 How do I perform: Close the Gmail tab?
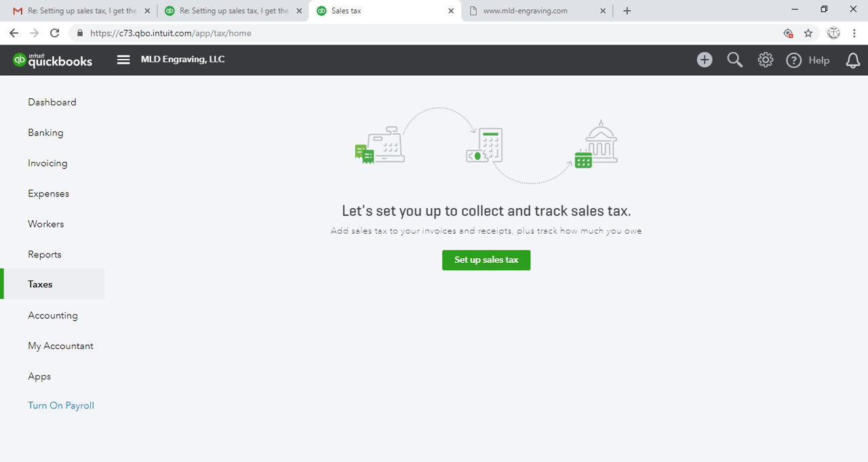[x=147, y=11]
